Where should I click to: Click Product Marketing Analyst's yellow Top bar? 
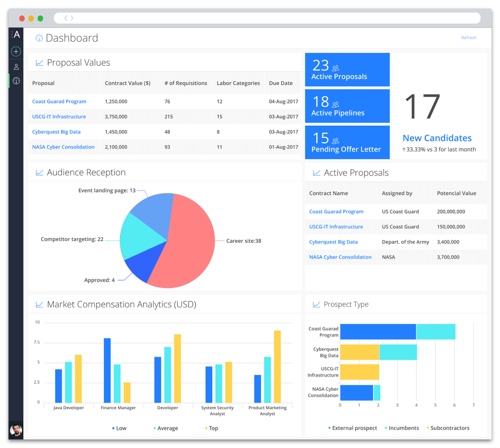click(x=277, y=367)
